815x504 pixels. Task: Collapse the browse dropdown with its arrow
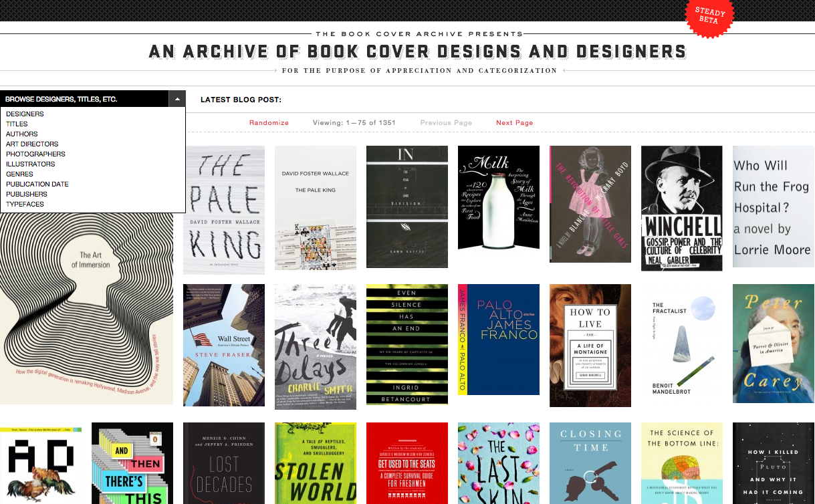177,99
